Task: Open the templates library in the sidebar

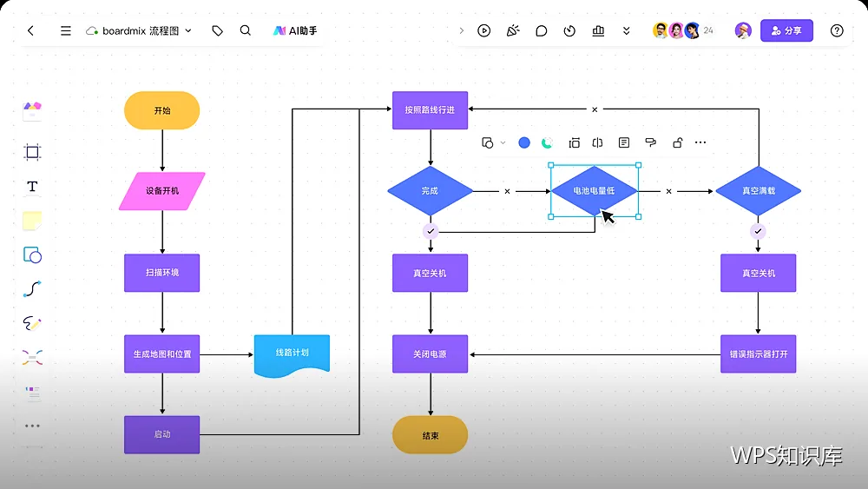Action: [x=32, y=111]
